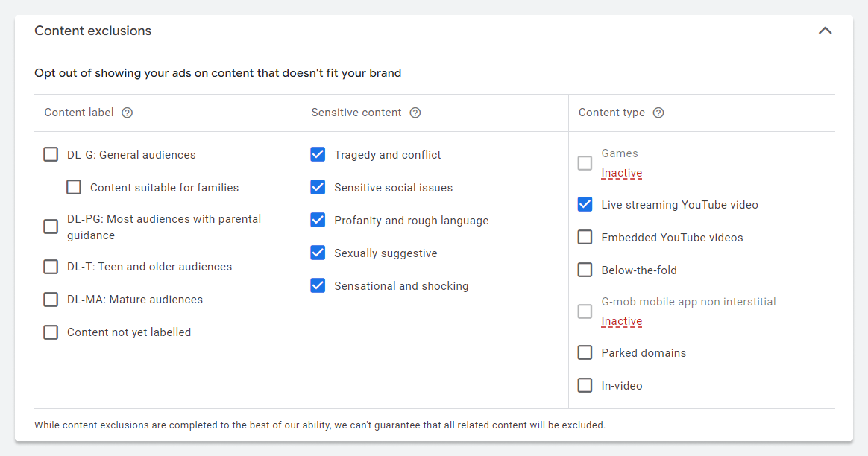The width and height of the screenshot is (868, 456).
Task: Select DL-MA Mature audiences content label
Action: tap(51, 299)
